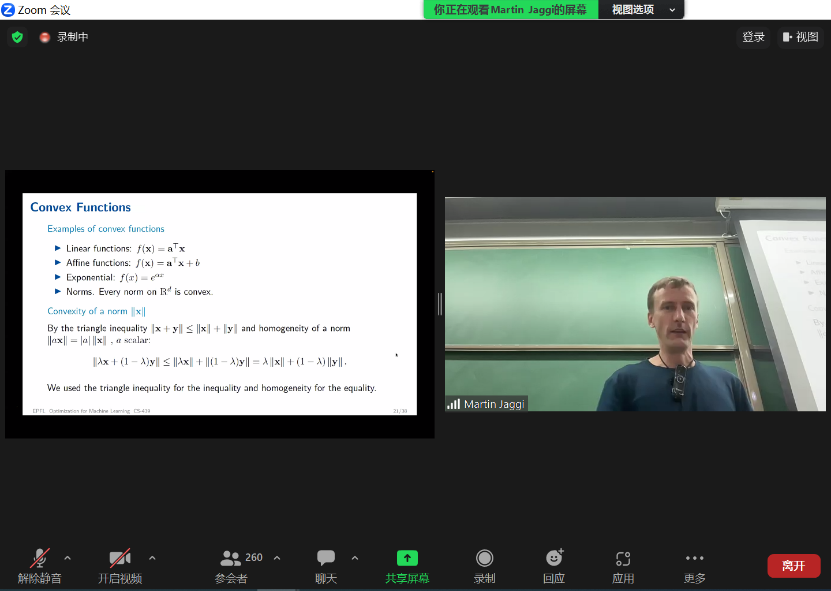Open the apps (应用) panel
Viewport: 831px width, 591px height.
(x=623, y=565)
